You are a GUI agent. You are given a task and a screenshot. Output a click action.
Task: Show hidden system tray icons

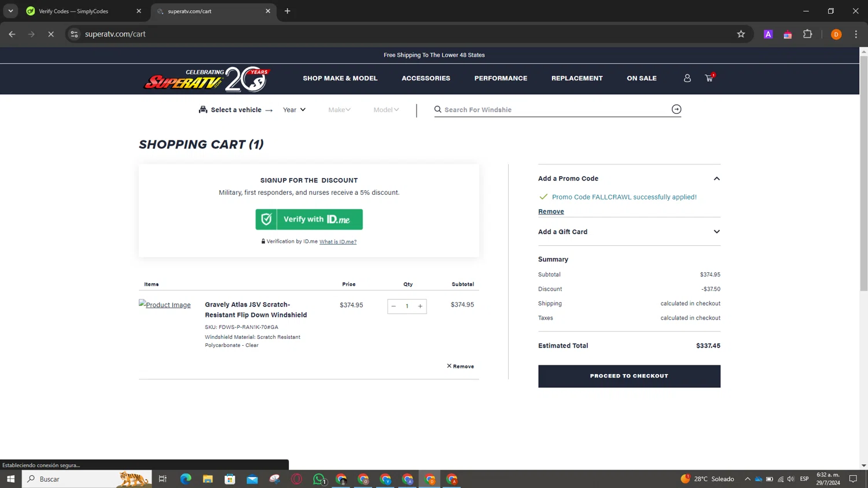pyautogui.click(x=748, y=479)
